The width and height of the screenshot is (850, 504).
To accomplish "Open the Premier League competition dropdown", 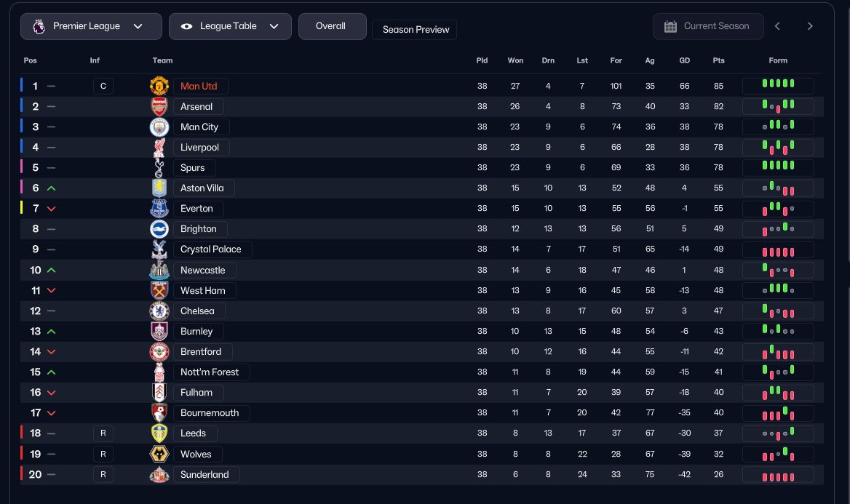I will (91, 26).
